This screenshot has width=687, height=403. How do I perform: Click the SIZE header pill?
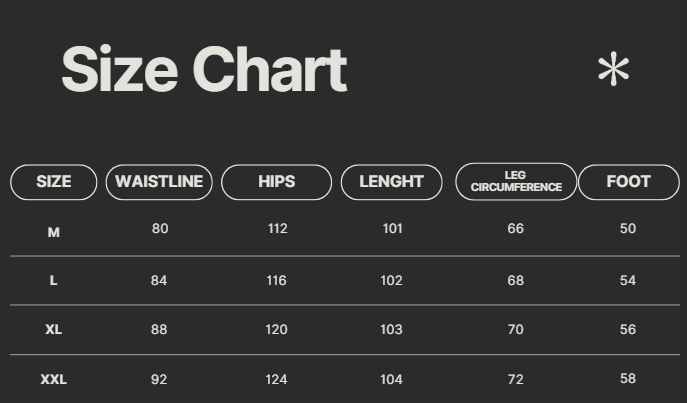(x=54, y=182)
